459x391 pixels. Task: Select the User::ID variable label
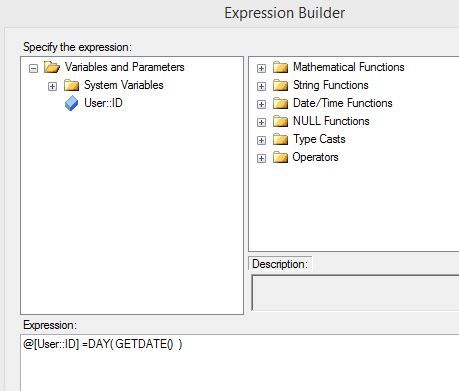103,103
